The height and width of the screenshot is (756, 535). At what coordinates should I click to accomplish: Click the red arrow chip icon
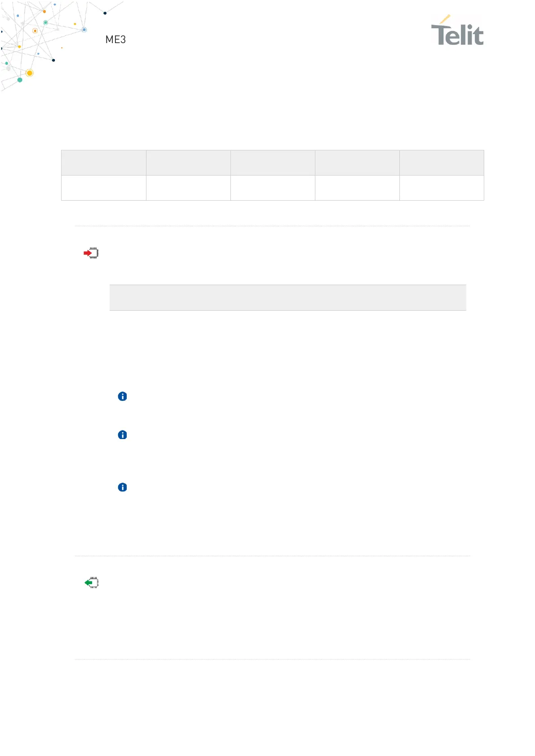(91, 253)
